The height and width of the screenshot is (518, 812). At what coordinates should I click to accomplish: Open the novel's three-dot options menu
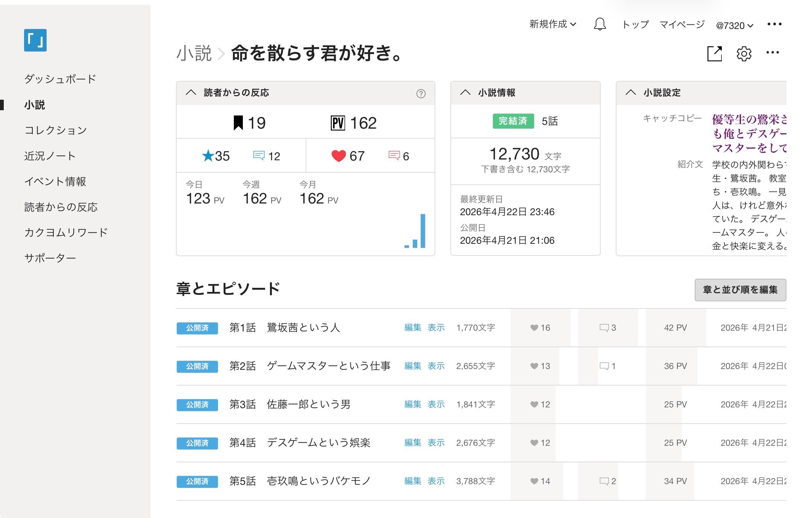click(773, 53)
